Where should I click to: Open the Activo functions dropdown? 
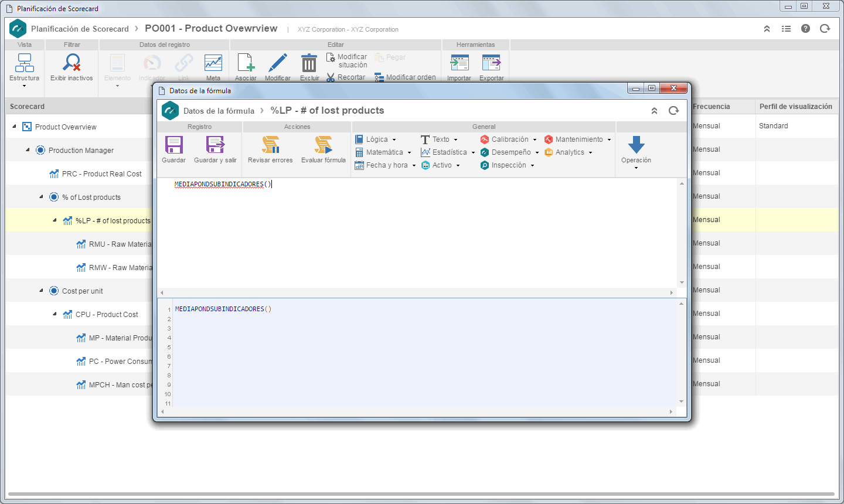[x=441, y=165]
